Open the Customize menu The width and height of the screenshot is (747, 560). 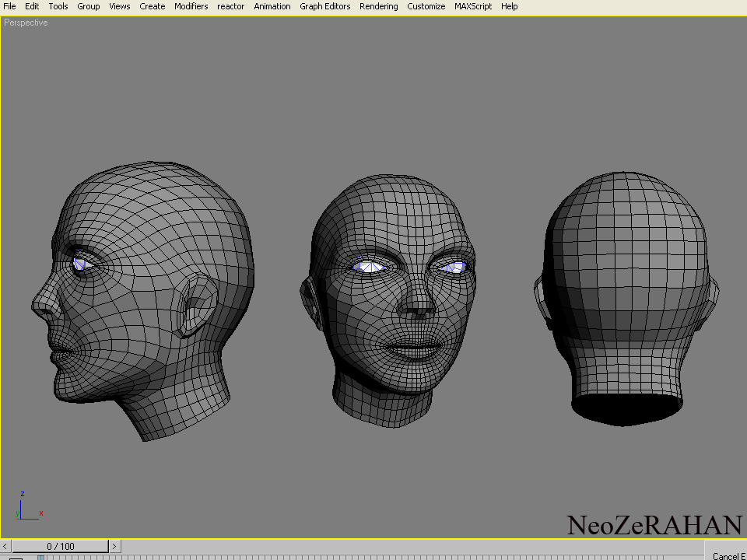[x=426, y=6]
